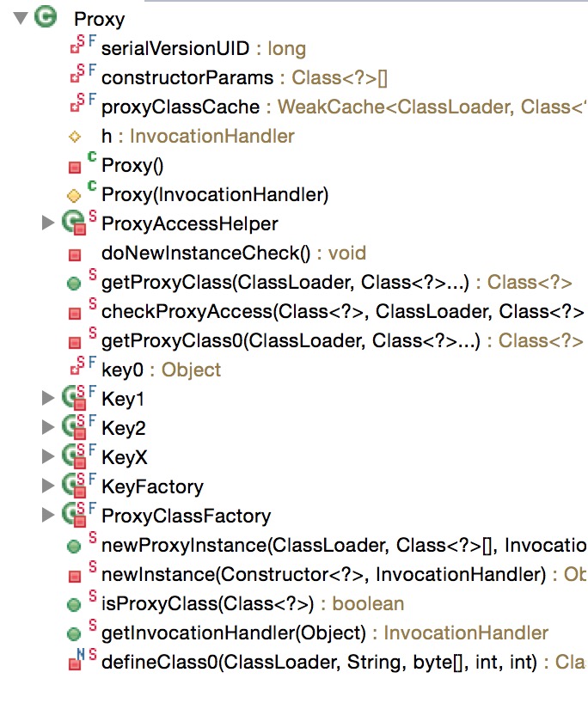
Task: Select the getInvocationHandler(Object) method
Action: [325, 633]
